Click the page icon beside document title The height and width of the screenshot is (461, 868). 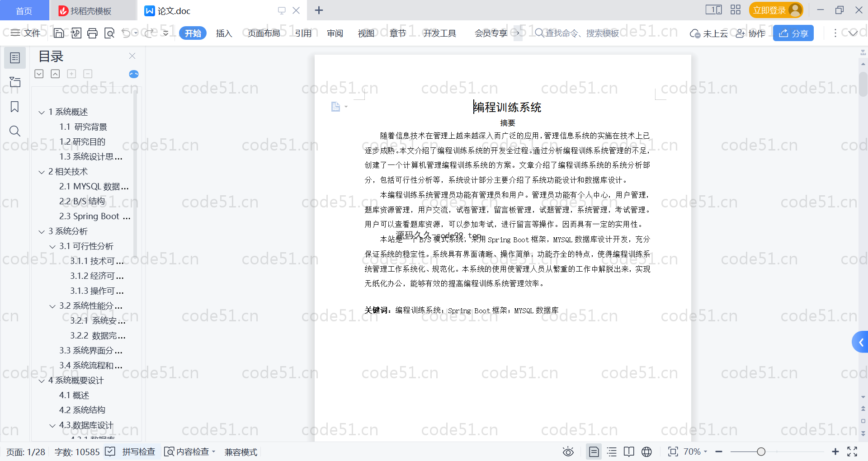[x=335, y=107]
